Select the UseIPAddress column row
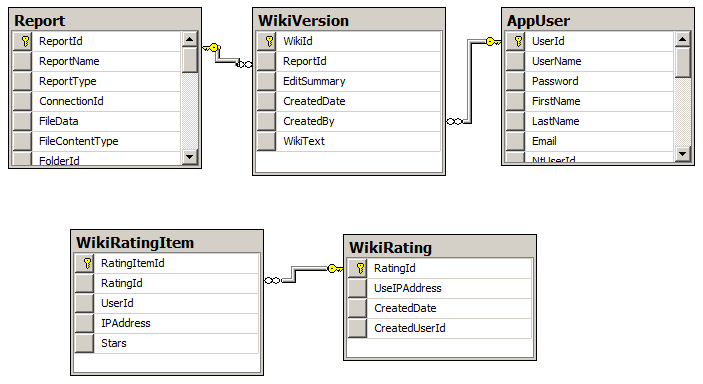Image resolution: width=703 pixels, height=384 pixels. 440,288
